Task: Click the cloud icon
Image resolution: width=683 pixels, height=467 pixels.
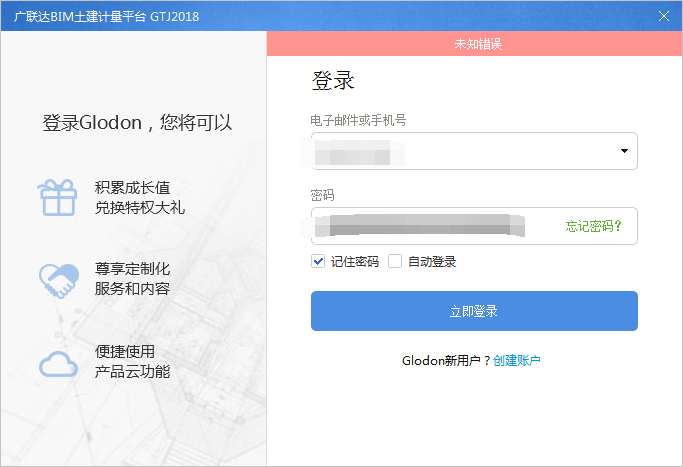Action: click(x=58, y=364)
